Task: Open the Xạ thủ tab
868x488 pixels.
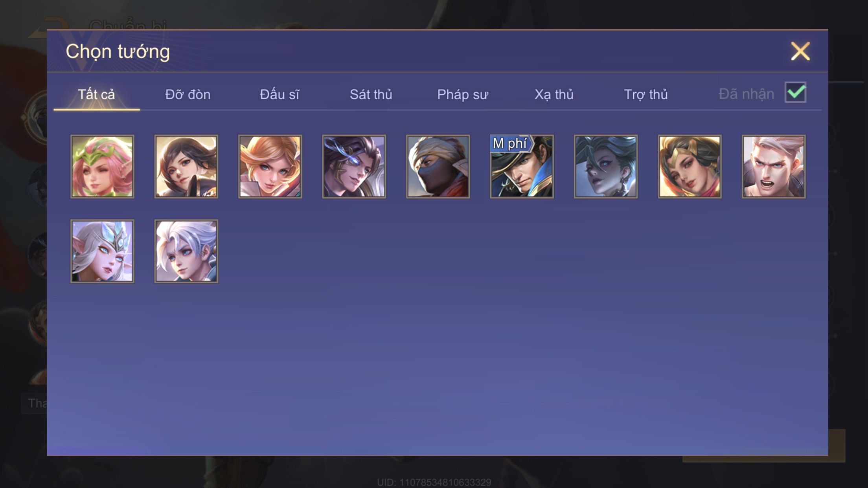Action: 554,94
